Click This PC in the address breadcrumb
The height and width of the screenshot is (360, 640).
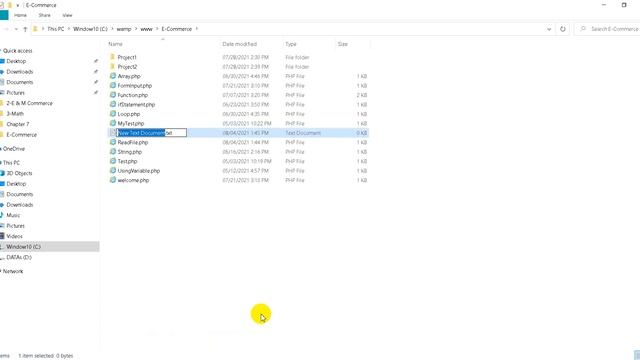click(x=56, y=29)
